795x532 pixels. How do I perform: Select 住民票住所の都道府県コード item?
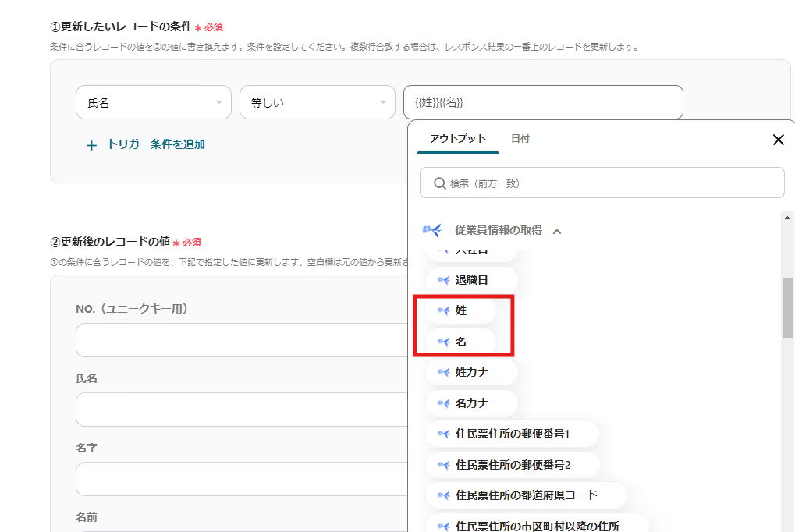(x=526, y=495)
